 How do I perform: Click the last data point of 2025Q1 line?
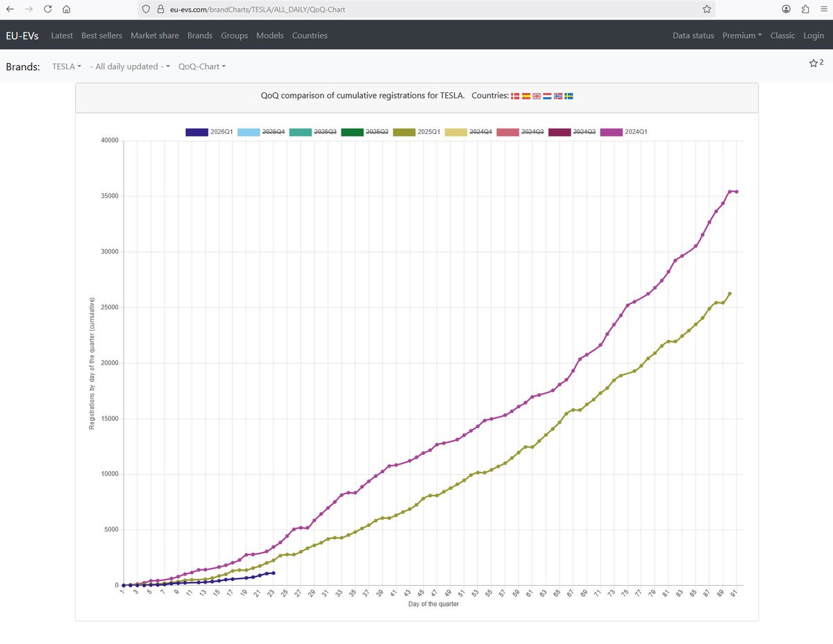730,294
